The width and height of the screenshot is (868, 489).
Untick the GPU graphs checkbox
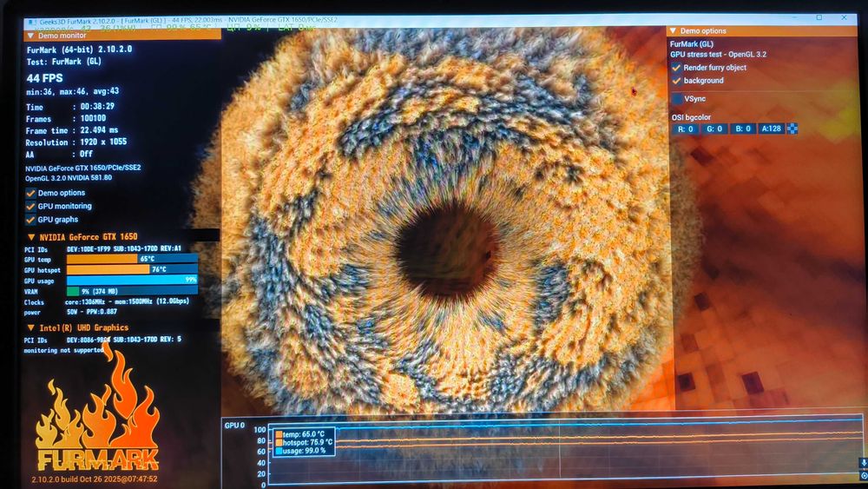click(x=31, y=220)
